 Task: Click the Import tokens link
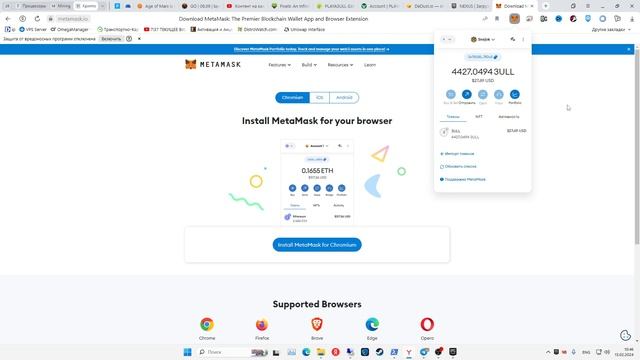pos(457,154)
